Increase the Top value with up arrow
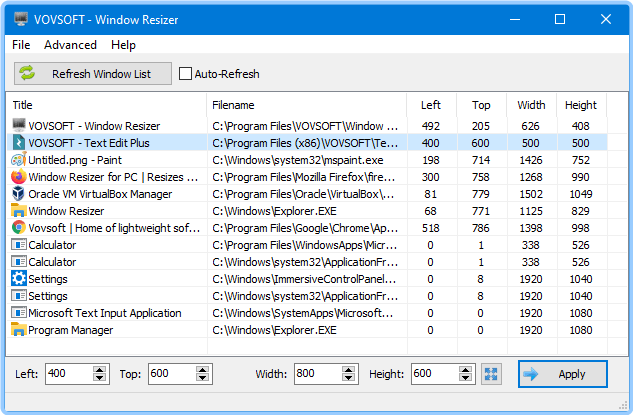 (202, 369)
